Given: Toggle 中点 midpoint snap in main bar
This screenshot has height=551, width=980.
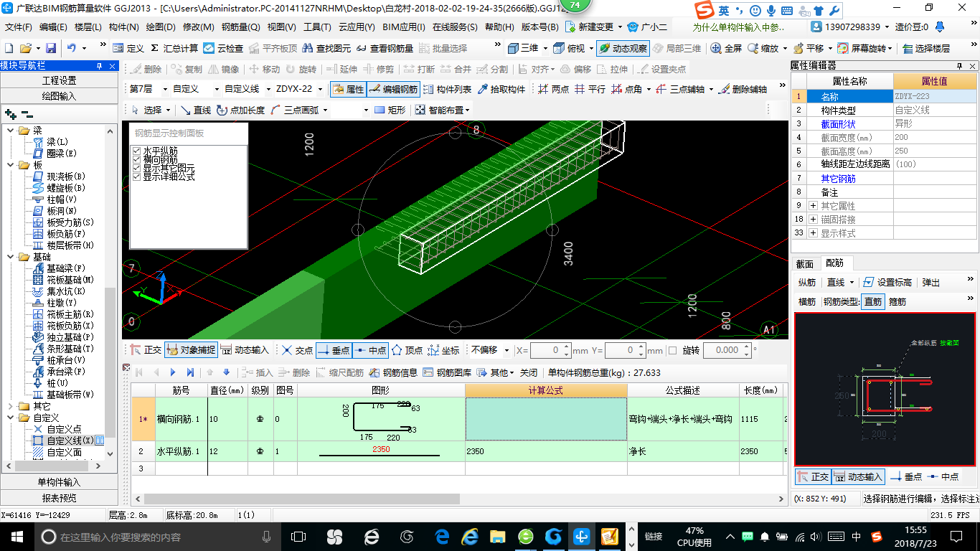Looking at the screenshot, I should [x=370, y=350].
